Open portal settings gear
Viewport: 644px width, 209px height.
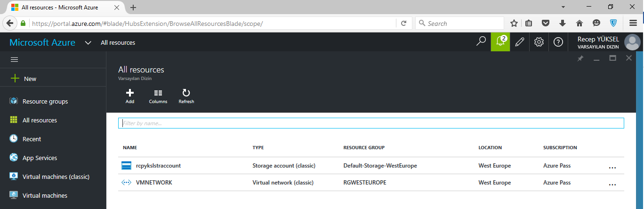(539, 42)
